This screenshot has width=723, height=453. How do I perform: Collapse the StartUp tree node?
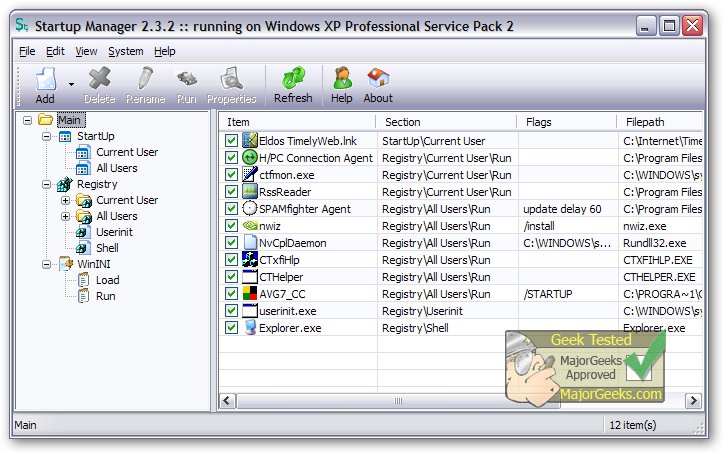pyautogui.click(x=47, y=137)
